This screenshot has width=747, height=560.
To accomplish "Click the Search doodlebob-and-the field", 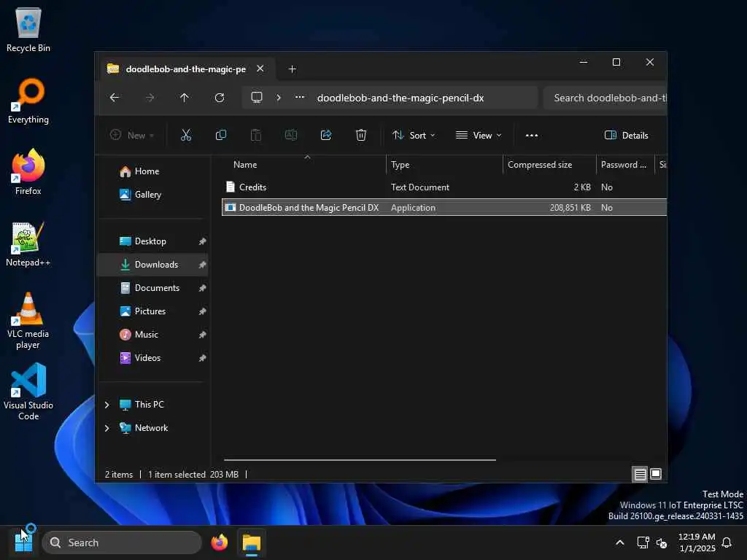I will coord(605,98).
